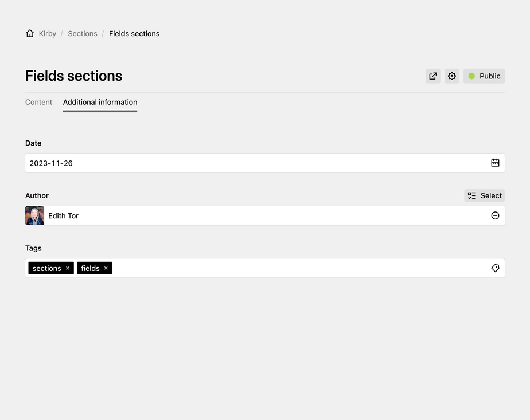530x420 pixels.
Task: Remove author Edith Tor
Action: click(495, 215)
